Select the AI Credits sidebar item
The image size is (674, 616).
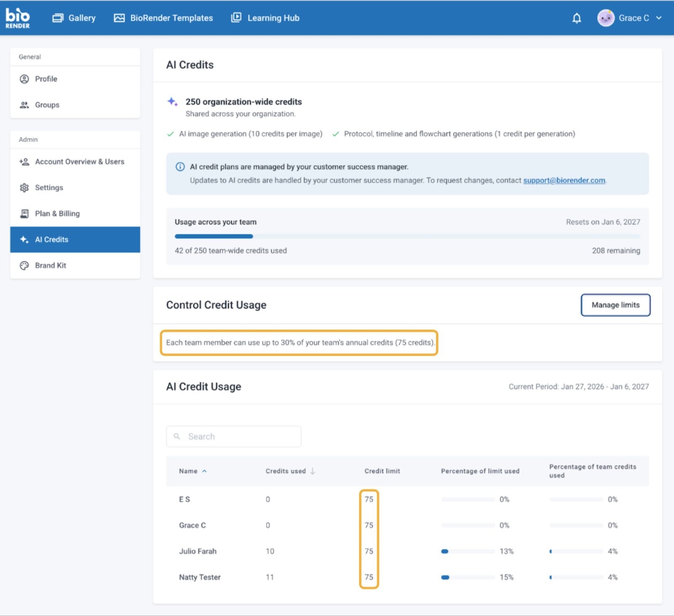pos(75,240)
